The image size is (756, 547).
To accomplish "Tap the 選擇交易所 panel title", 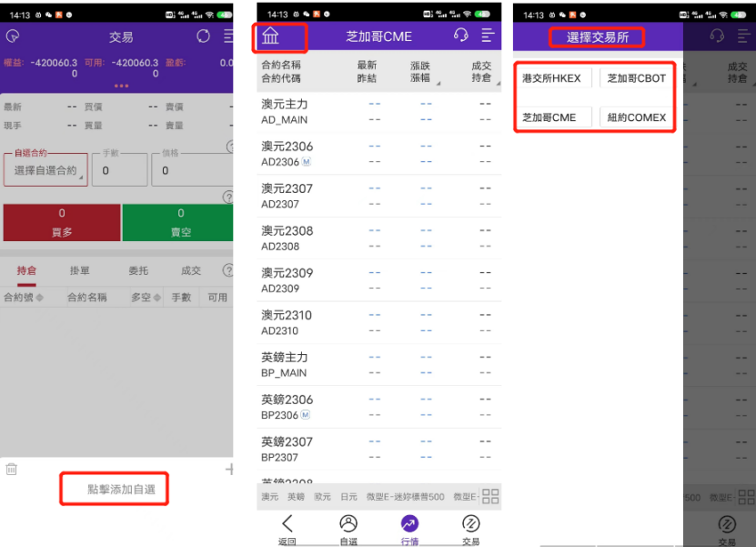I will tap(598, 37).
